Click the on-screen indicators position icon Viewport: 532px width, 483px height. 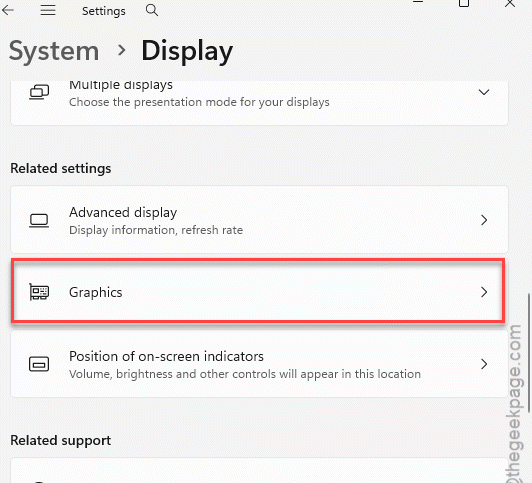pos(39,364)
